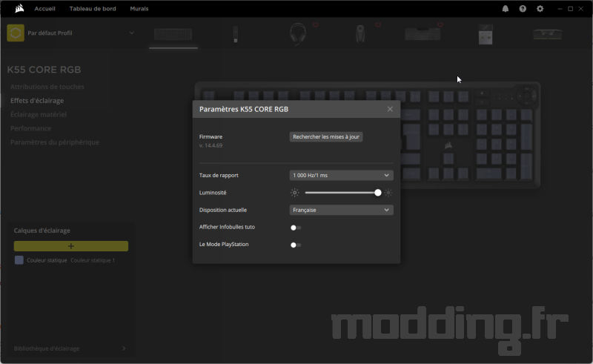Add a lighting layer with plus button
Viewport: 593px width, 364px height.
[x=71, y=246]
